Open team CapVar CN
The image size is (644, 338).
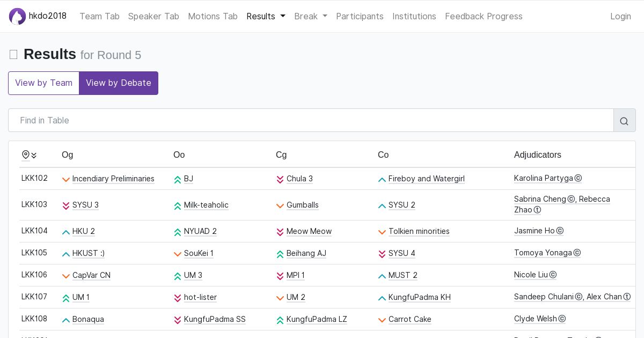click(x=91, y=275)
